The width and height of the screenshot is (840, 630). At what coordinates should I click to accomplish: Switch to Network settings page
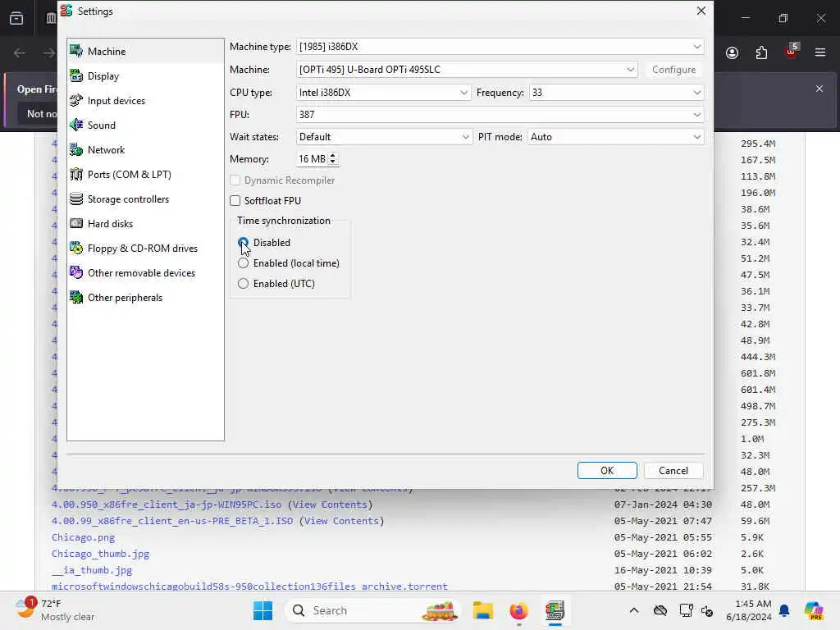145,150
